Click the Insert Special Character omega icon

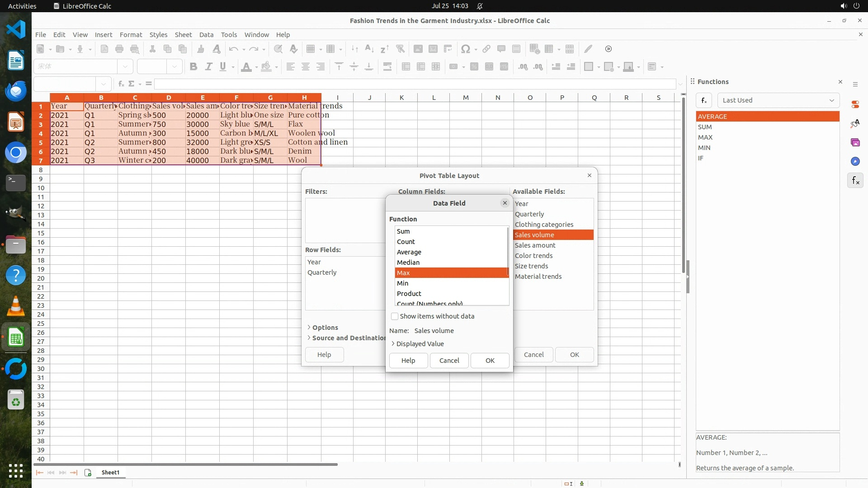point(465,49)
